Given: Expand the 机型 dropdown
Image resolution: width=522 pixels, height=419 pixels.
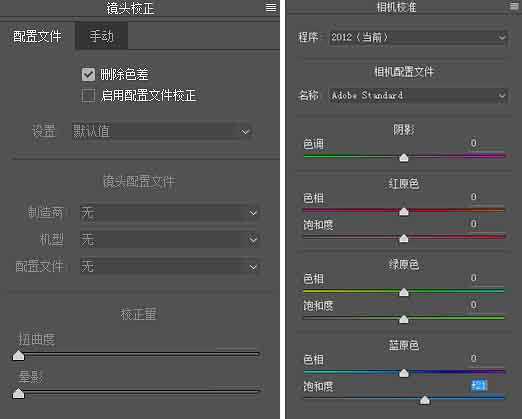Looking at the screenshot, I should tap(170, 239).
